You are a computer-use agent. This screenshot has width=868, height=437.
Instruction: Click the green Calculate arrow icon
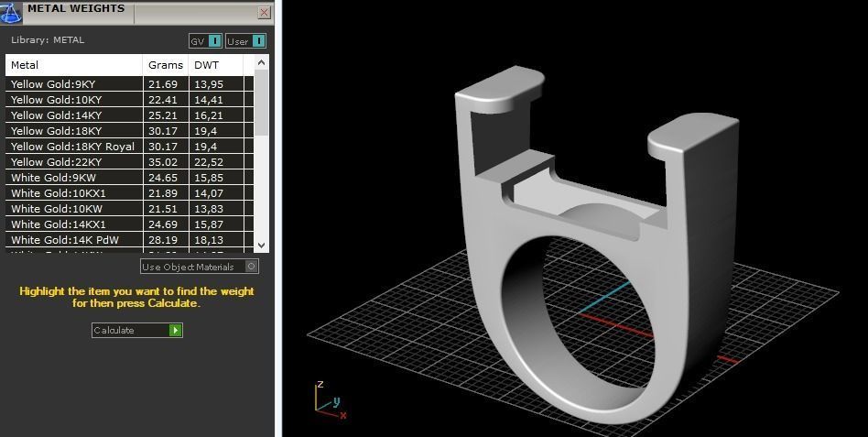176,330
